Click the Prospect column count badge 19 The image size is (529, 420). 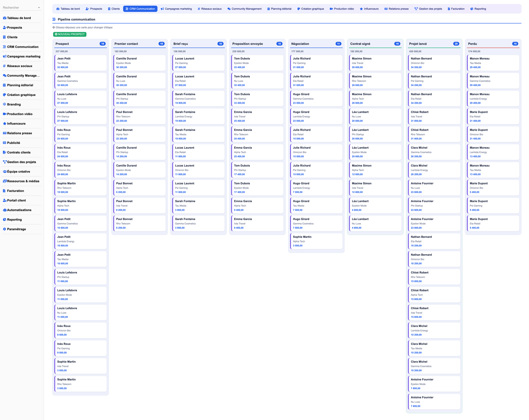click(x=103, y=44)
